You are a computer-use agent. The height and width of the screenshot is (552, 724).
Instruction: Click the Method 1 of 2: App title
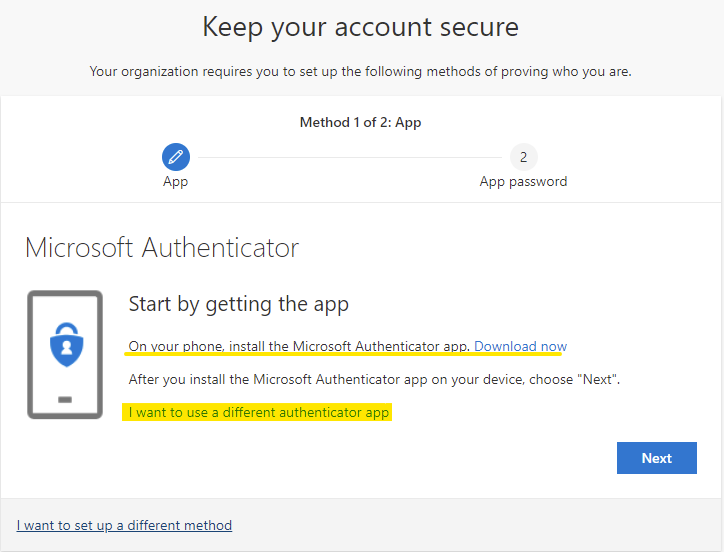tap(360, 122)
